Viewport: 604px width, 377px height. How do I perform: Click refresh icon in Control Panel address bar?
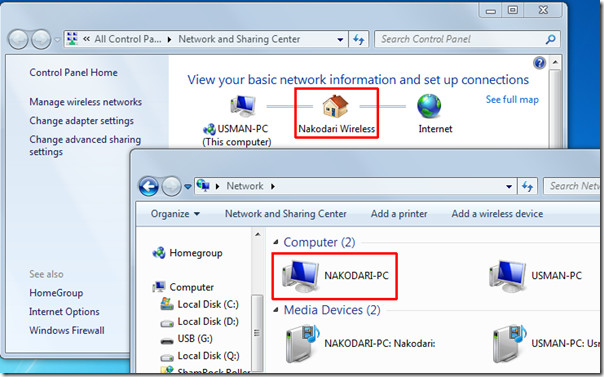click(x=359, y=39)
